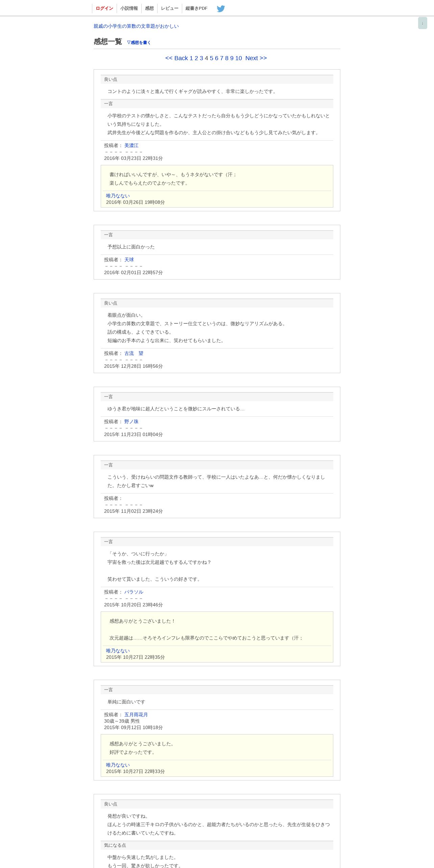Open poster profile 古流 望

tap(134, 353)
